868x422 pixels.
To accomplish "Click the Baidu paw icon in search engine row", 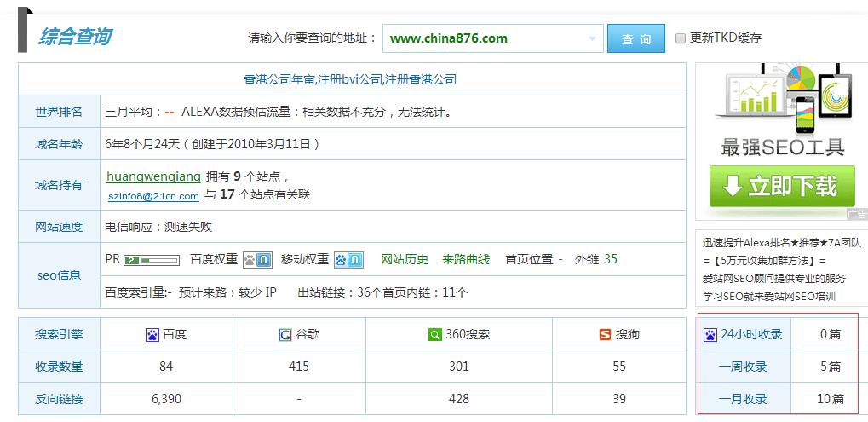I will click(152, 335).
